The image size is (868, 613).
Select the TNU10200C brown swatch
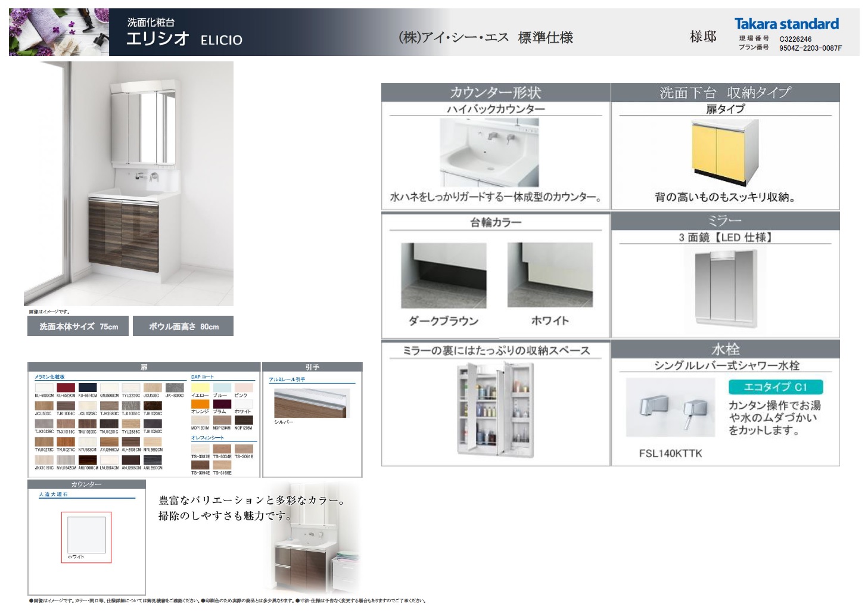[x=88, y=424]
